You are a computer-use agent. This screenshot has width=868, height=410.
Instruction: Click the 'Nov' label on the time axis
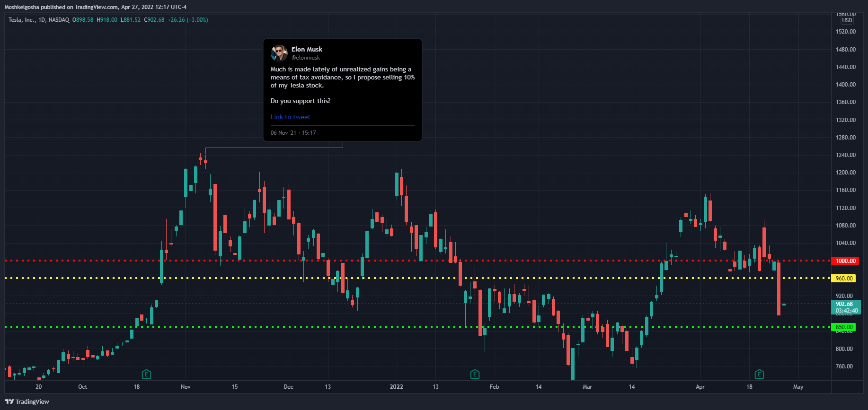[186, 387]
